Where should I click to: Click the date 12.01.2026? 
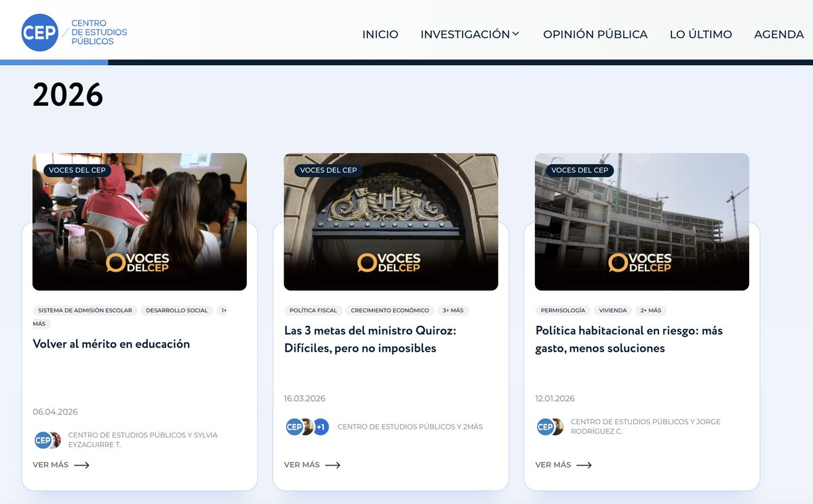pyautogui.click(x=555, y=398)
